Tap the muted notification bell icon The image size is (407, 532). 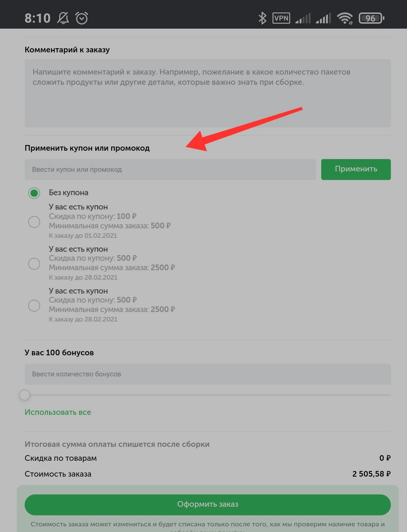tap(63, 18)
